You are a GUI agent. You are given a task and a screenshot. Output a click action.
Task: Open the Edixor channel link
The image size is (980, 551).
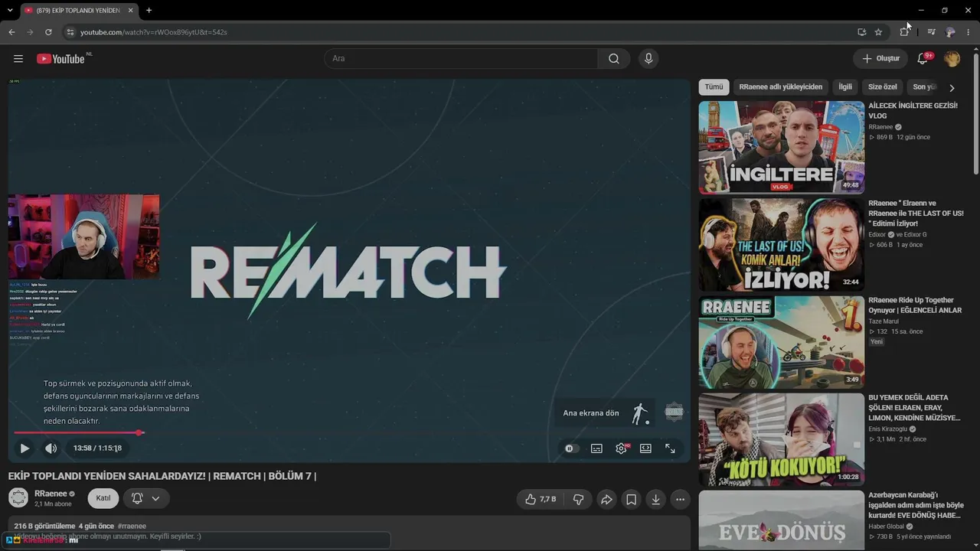pos(877,235)
